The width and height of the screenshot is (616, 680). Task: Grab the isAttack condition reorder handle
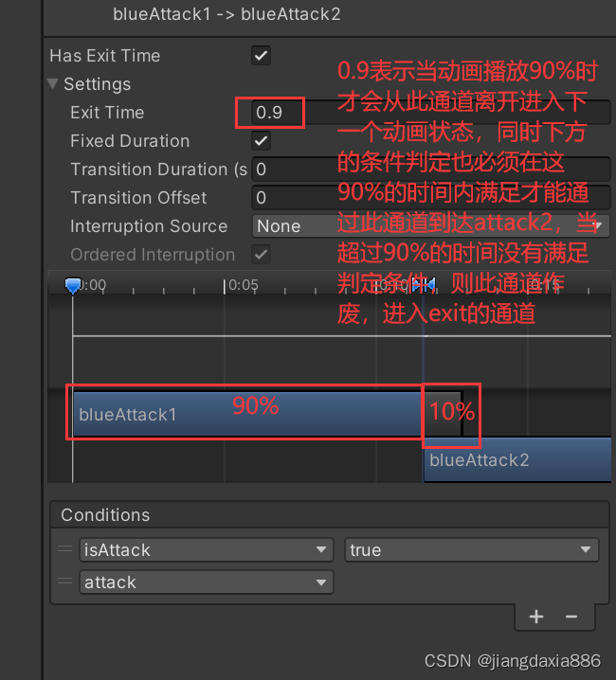65,549
